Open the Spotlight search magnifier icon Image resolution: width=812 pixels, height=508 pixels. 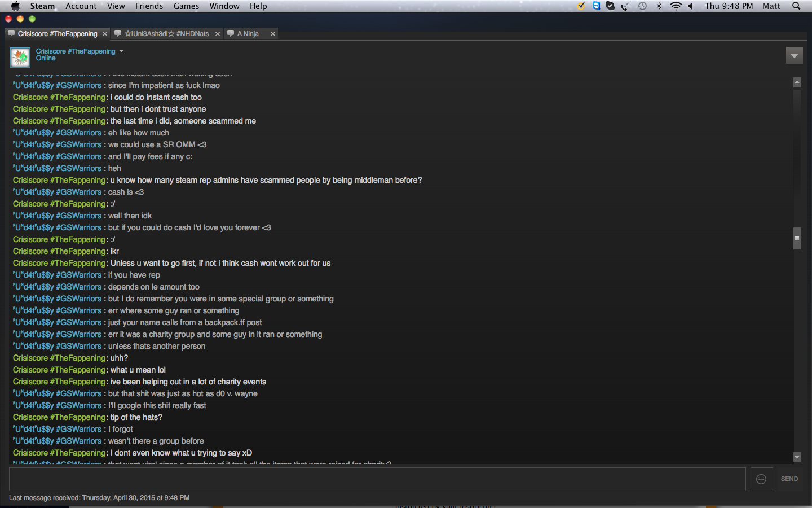point(796,6)
